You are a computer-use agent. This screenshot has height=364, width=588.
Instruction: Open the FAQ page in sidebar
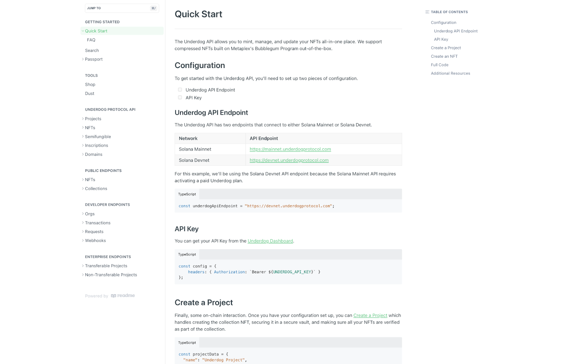91,40
